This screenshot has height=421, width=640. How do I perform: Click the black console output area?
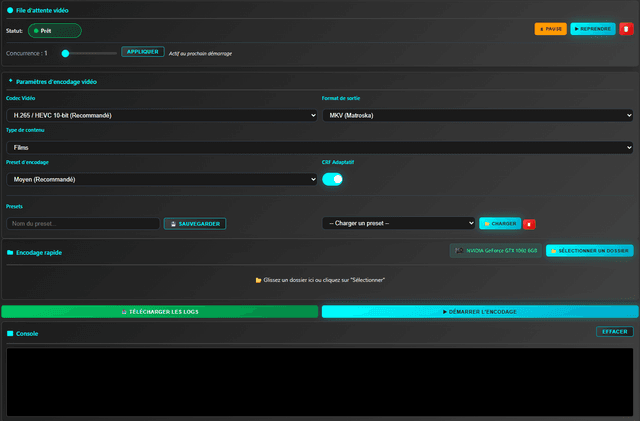point(320,382)
